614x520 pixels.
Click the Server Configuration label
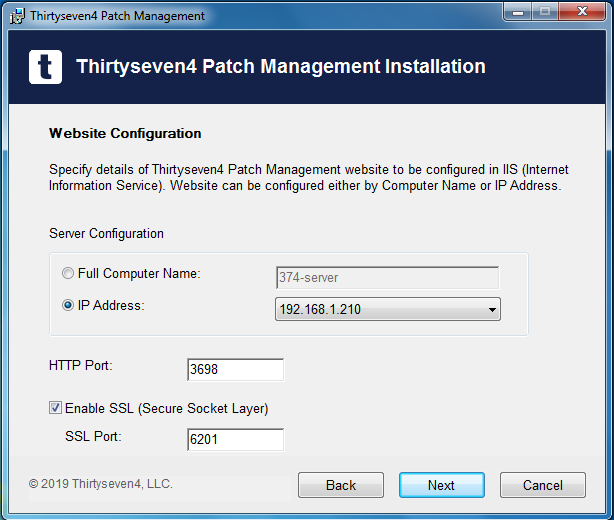pyautogui.click(x=106, y=233)
